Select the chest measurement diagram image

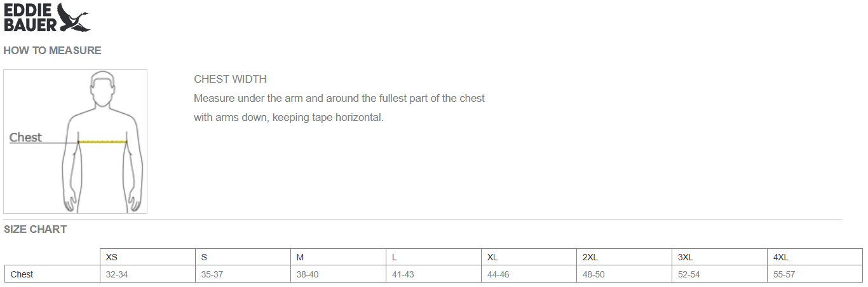tap(75, 141)
